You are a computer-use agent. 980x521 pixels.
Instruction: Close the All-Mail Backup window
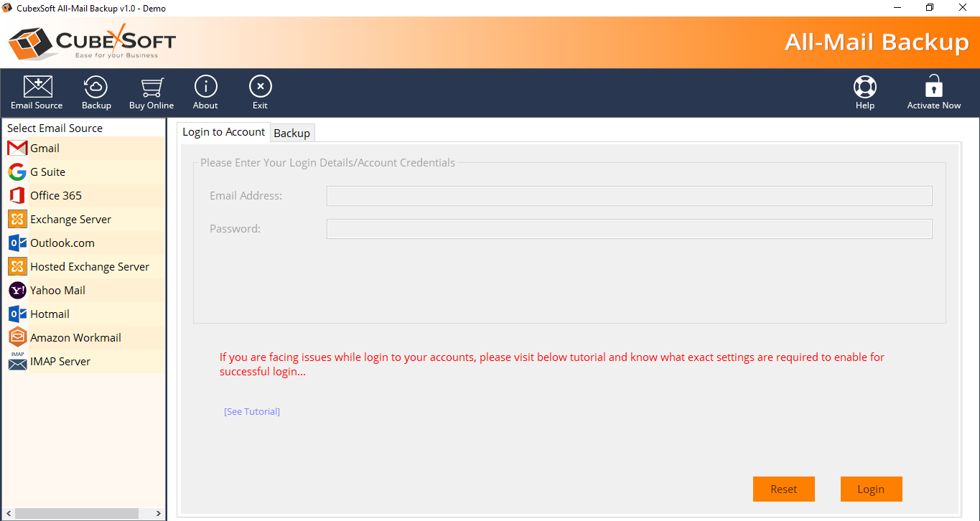[x=963, y=8]
